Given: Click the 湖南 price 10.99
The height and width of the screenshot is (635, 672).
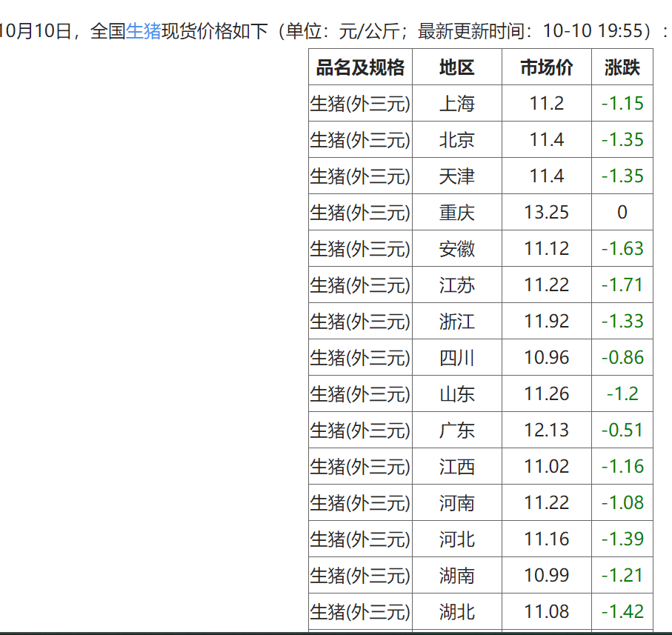Looking at the screenshot, I should pyautogui.click(x=547, y=576).
